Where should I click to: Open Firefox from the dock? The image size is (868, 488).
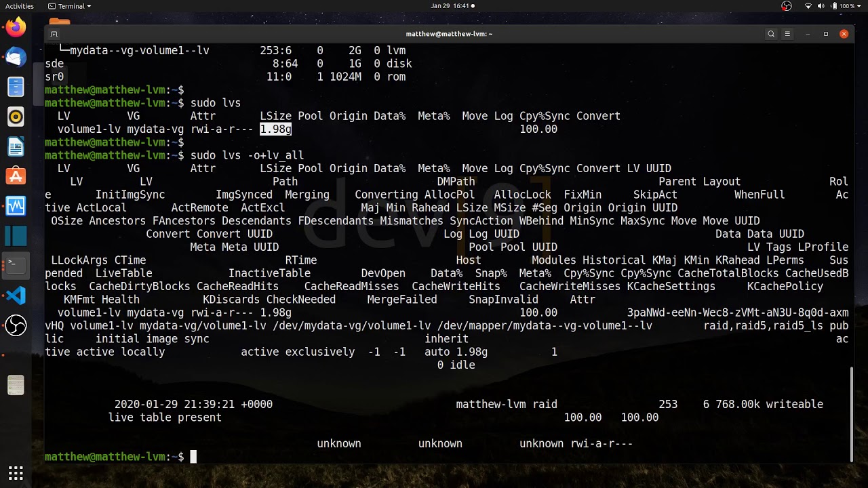coord(16,27)
